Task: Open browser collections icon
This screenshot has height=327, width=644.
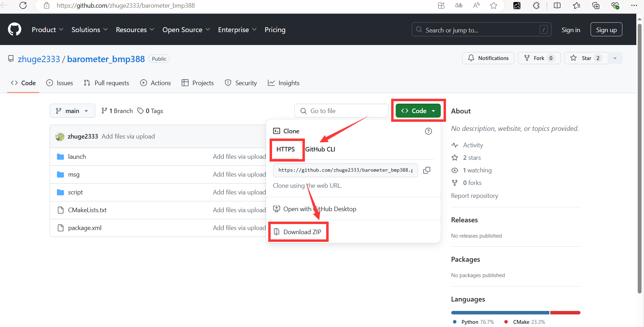Action: click(596, 5)
